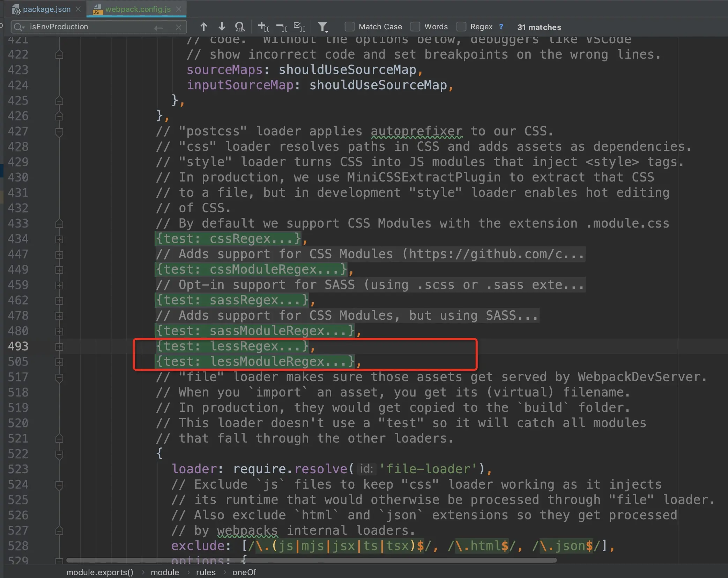Go to next search occurrence arrow
This screenshot has height=578, width=728.
pyautogui.click(x=222, y=27)
